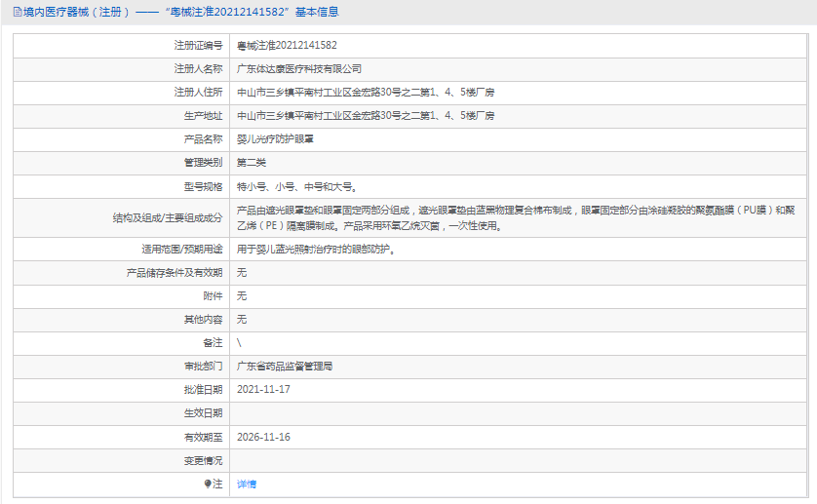Click the 备注 row backslash value
Viewport: 817px width, 504px height.
coord(239,342)
